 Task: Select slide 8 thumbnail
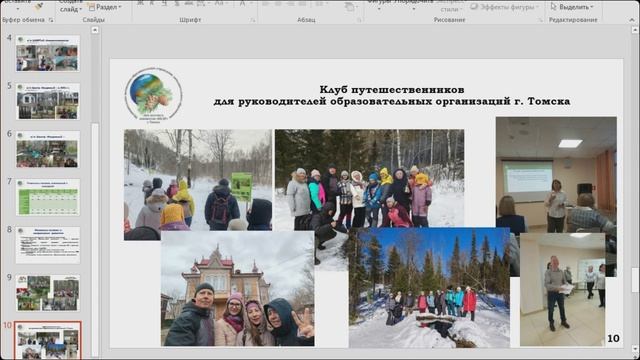click(48, 245)
